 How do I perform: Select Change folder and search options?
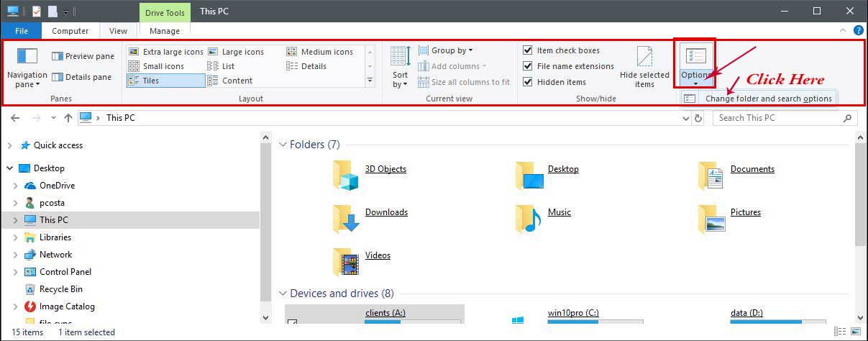(759, 99)
